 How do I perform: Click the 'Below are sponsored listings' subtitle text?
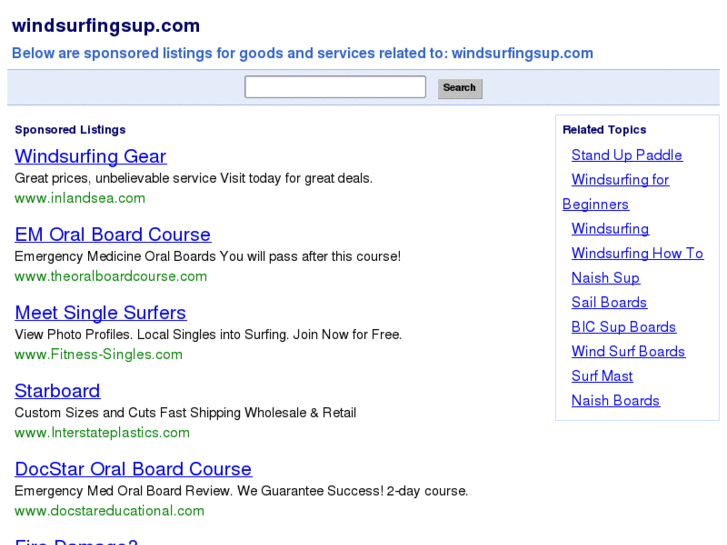click(x=302, y=53)
